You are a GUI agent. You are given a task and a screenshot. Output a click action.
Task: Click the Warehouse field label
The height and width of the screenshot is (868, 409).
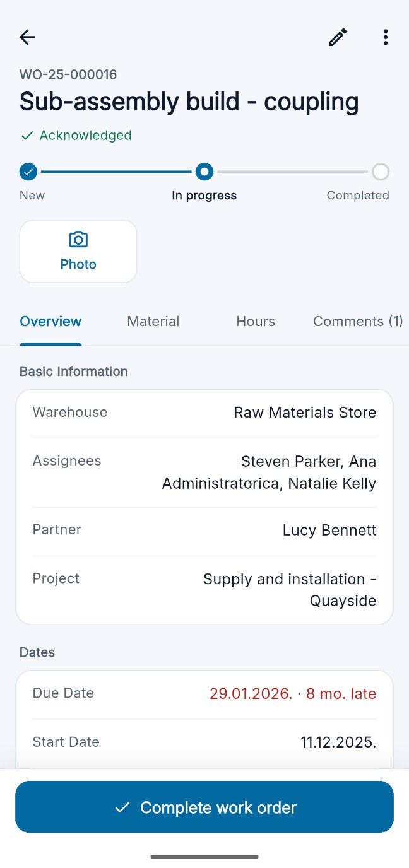click(x=70, y=413)
